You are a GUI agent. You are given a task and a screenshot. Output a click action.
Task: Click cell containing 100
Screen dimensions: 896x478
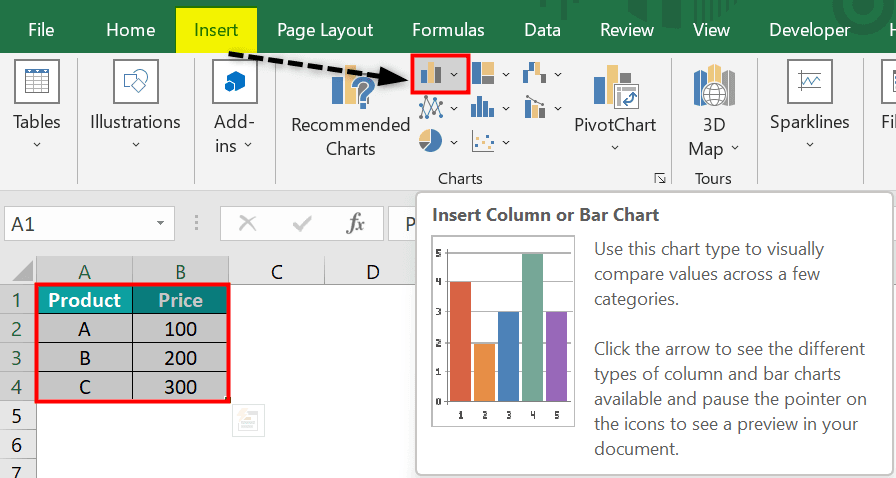(181, 329)
